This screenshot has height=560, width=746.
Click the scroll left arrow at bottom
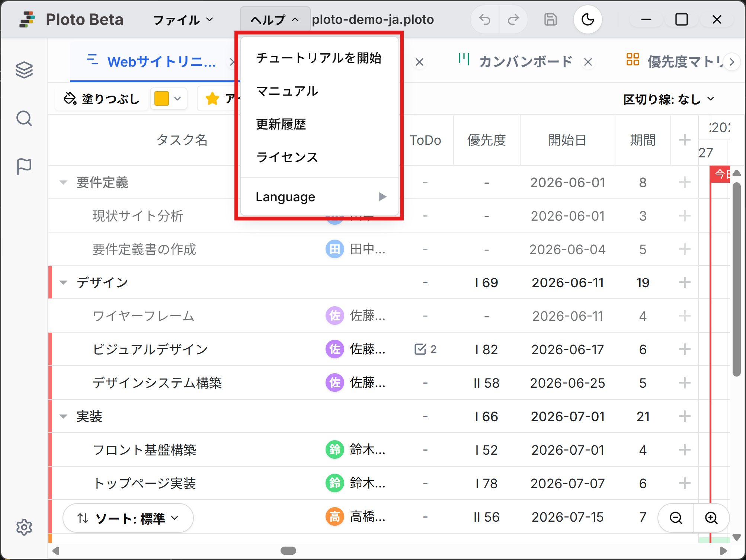pyautogui.click(x=56, y=551)
